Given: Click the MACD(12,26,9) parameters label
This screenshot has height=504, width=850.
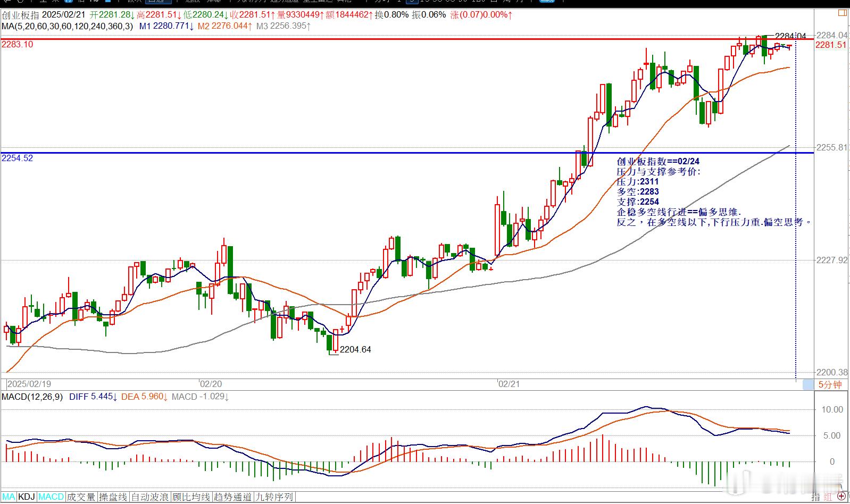Looking at the screenshot, I should coord(32,397).
